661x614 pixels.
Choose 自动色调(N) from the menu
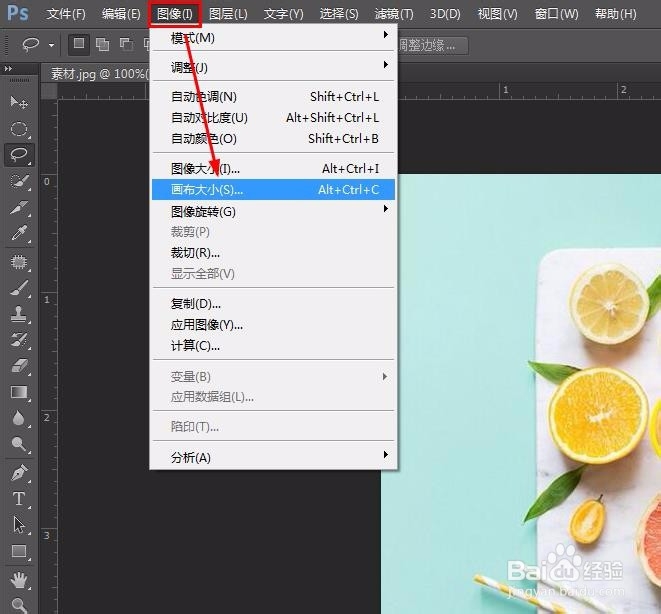click(273, 97)
